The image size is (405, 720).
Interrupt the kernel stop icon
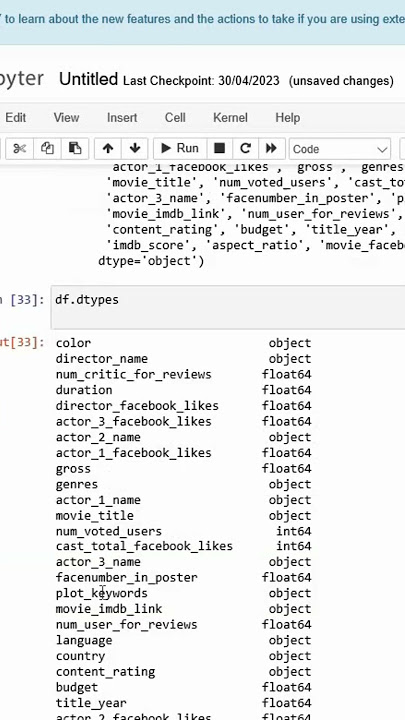219,148
